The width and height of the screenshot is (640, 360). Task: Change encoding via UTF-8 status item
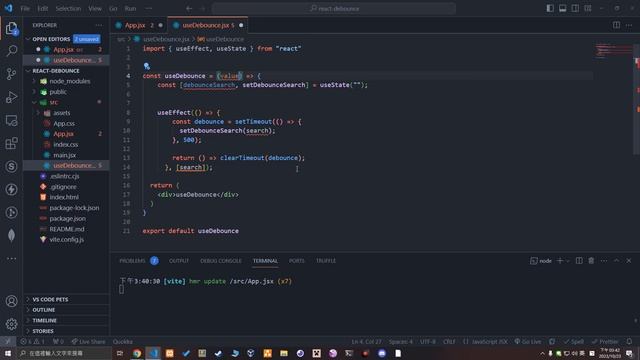[428, 341]
